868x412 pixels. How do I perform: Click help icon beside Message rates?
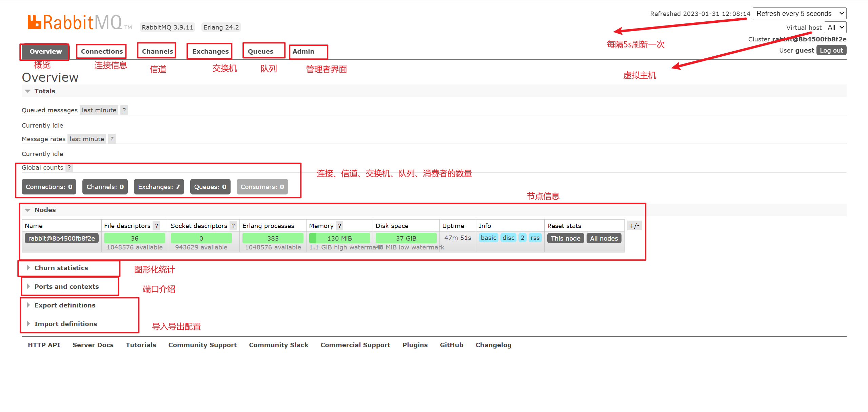coord(112,139)
